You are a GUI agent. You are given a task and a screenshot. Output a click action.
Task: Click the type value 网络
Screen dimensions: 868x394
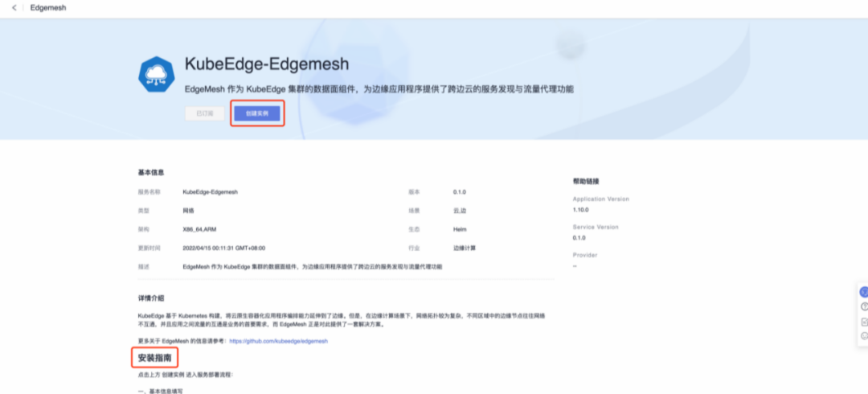[188, 211]
